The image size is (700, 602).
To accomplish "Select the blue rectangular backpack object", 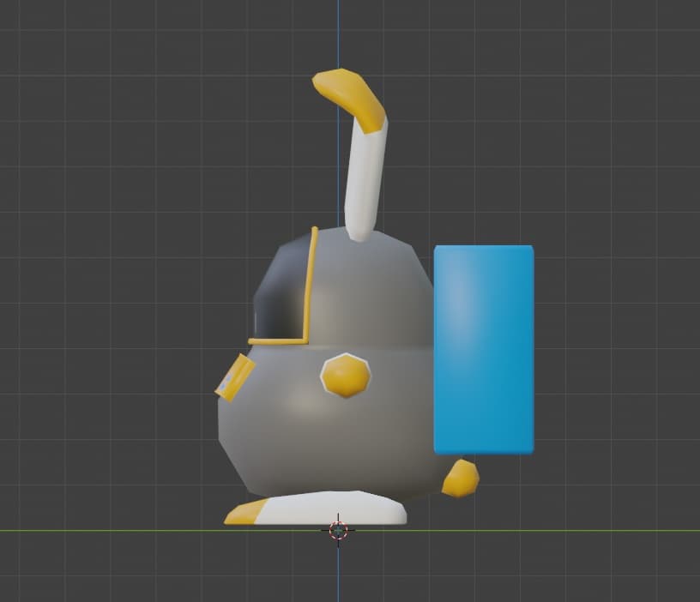I will click(484, 349).
